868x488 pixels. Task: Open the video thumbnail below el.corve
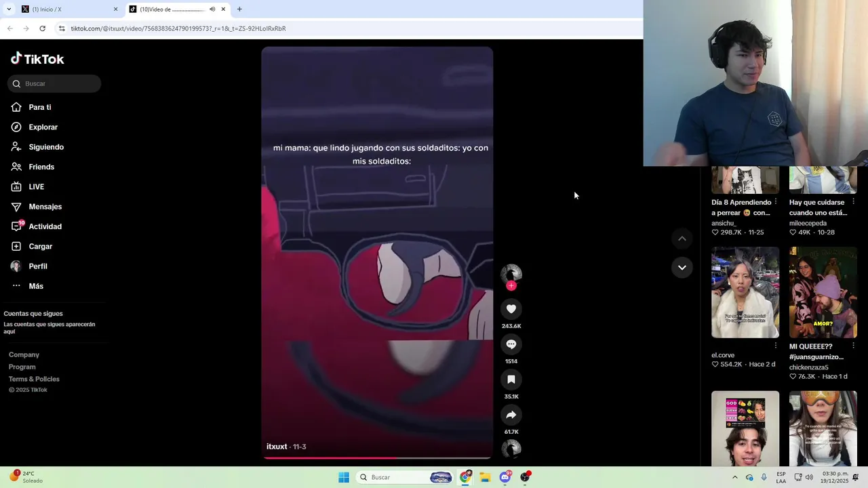745,428
